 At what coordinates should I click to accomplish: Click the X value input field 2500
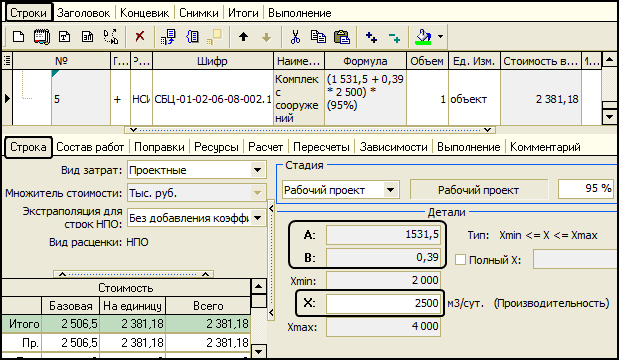point(383,303)
